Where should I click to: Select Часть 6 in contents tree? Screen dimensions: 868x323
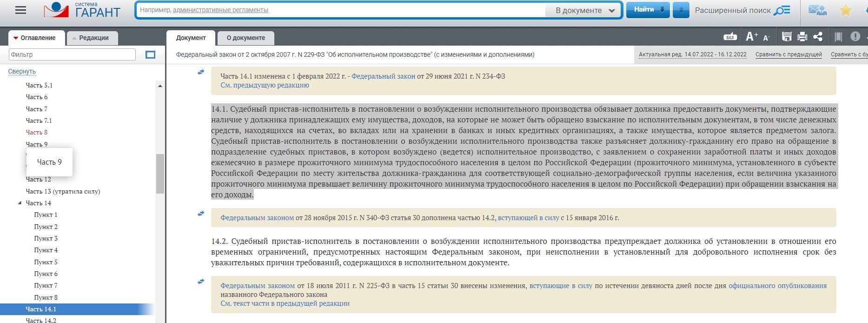(37, 97)
